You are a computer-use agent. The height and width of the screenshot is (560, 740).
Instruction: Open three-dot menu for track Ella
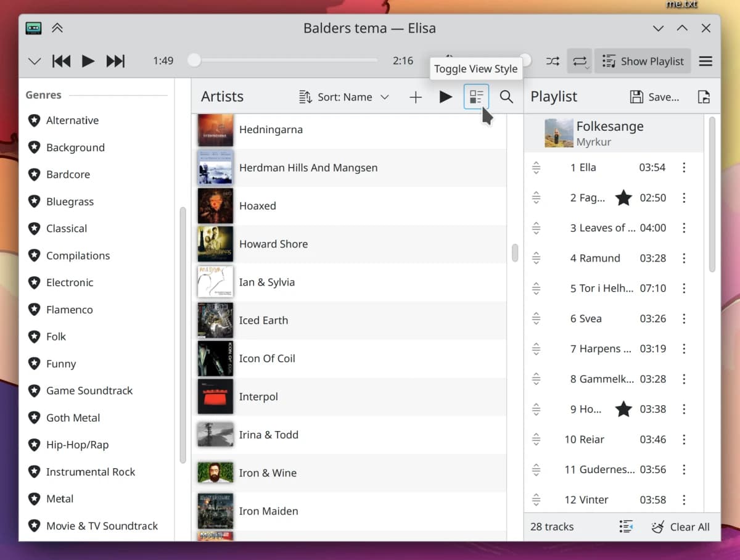coord(684,168)
